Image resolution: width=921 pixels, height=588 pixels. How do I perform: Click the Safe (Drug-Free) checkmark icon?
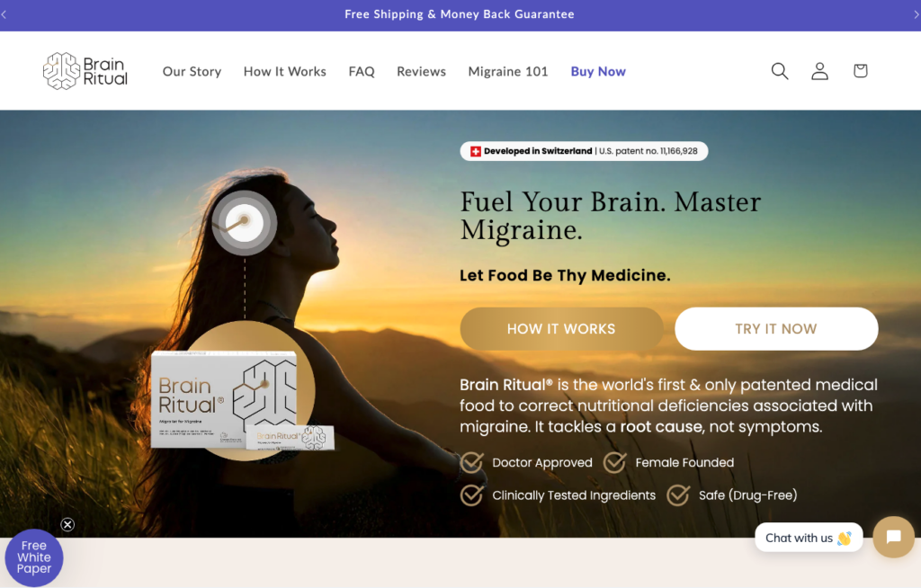678,494
